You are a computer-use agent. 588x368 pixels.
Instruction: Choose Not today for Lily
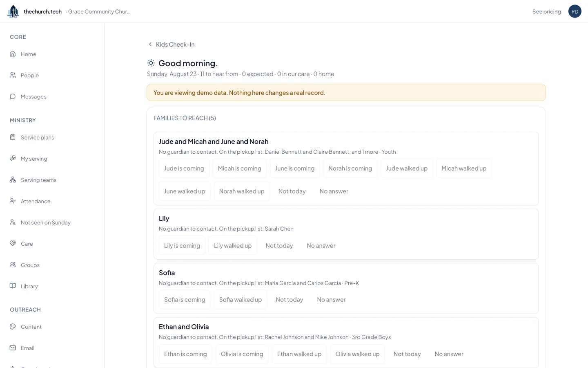[x=279, y=246]
